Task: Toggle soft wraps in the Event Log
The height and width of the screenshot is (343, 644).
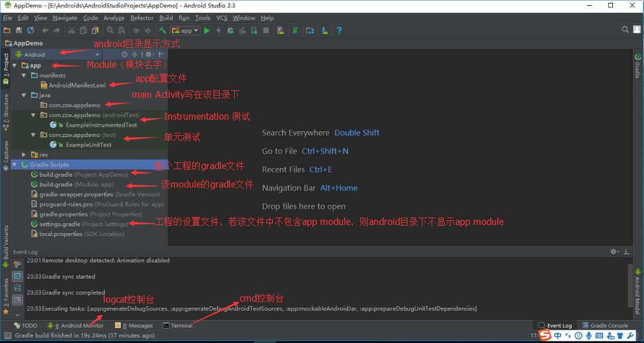Action: [17, 276]
